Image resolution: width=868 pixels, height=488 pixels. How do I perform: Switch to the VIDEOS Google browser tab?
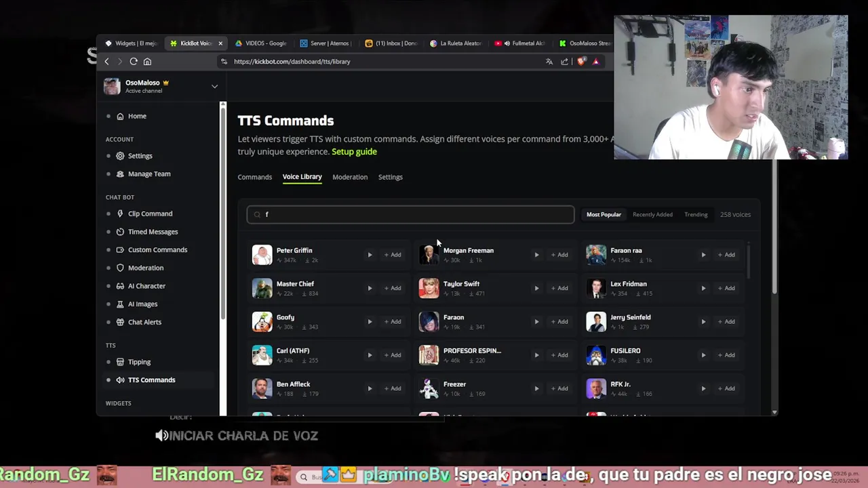coord(261,43)
